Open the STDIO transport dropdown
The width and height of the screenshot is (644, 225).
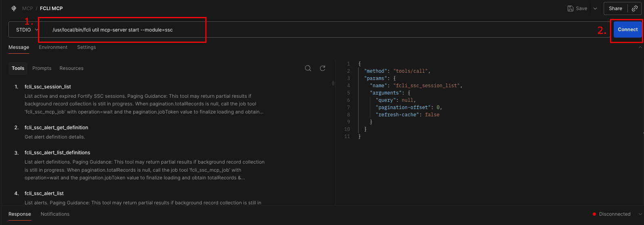pyautogui.click(x=27, y=30)
